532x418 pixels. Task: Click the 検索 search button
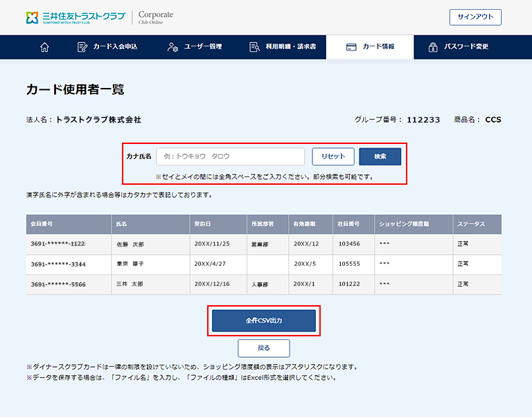tap(380, 156)
